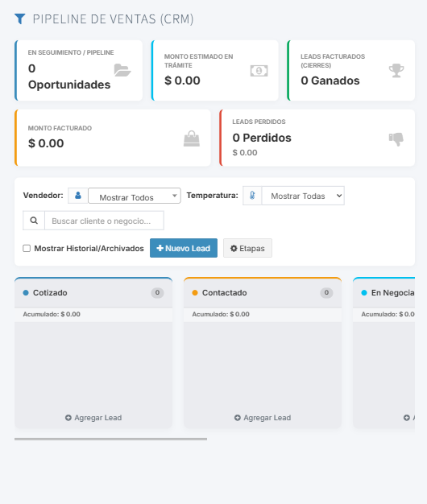This screenshot has width=427, height=504.
Task: Click the shopping bag icon in Monto Facturado card
Action: coord(192,138)
